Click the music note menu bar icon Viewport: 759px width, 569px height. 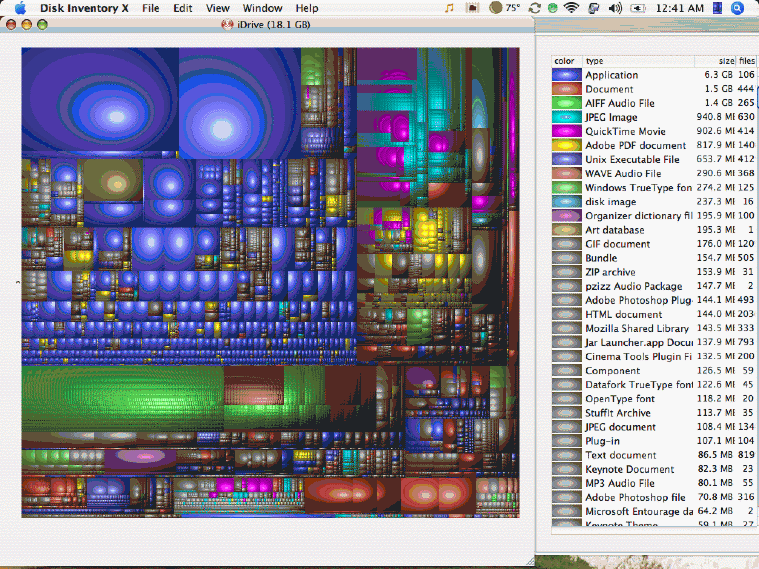click(450, 8)
